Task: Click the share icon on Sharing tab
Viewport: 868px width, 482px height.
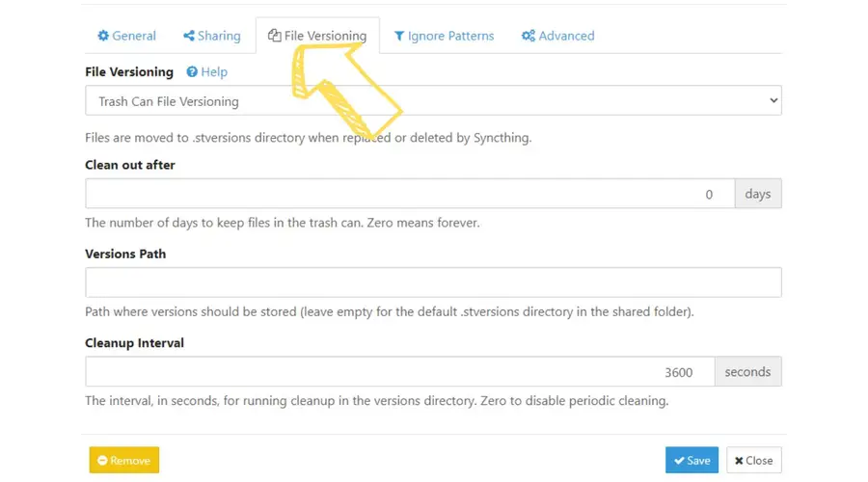Action: pyautogui.click(x=189, y=37)
